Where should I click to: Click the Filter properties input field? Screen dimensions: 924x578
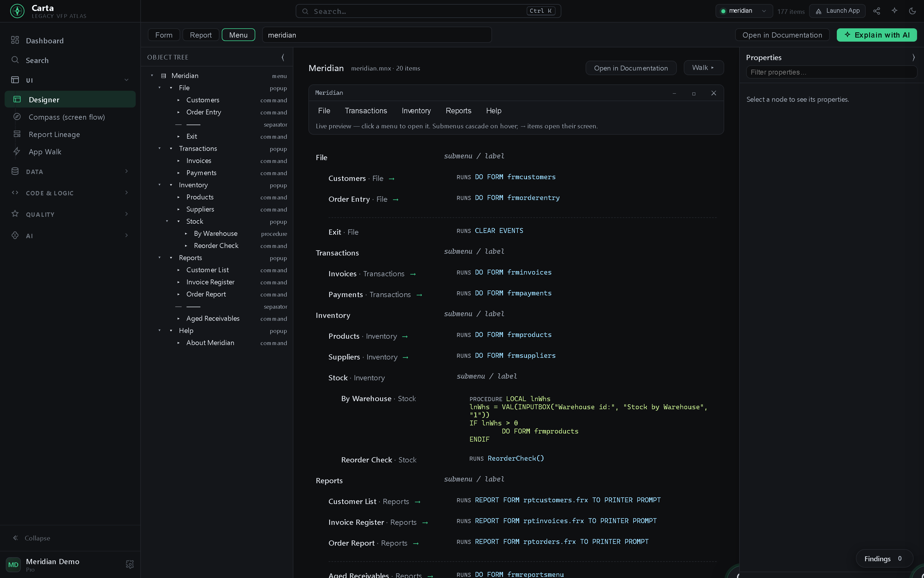(831, 72)
